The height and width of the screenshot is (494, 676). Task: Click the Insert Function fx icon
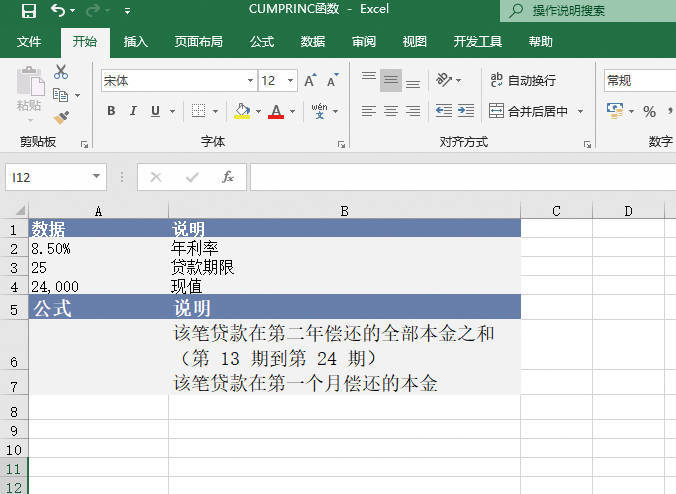pos(228,177)
